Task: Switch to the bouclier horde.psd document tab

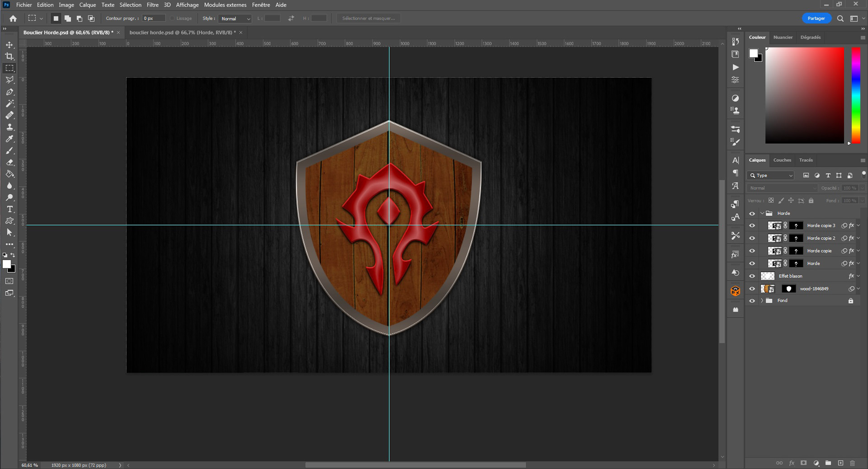Action: click(183, 33)
